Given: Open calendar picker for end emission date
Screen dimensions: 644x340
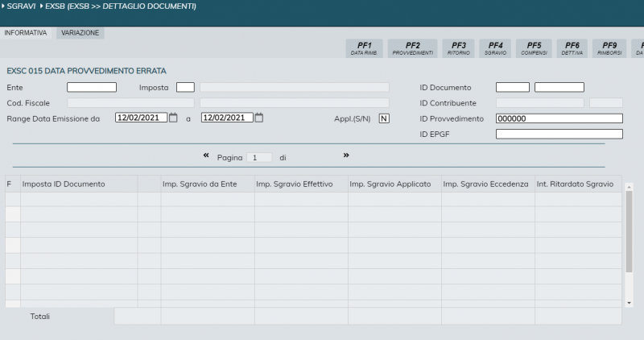Looking at the screenshot, I should pyautogui.click(x=258, y=118).
